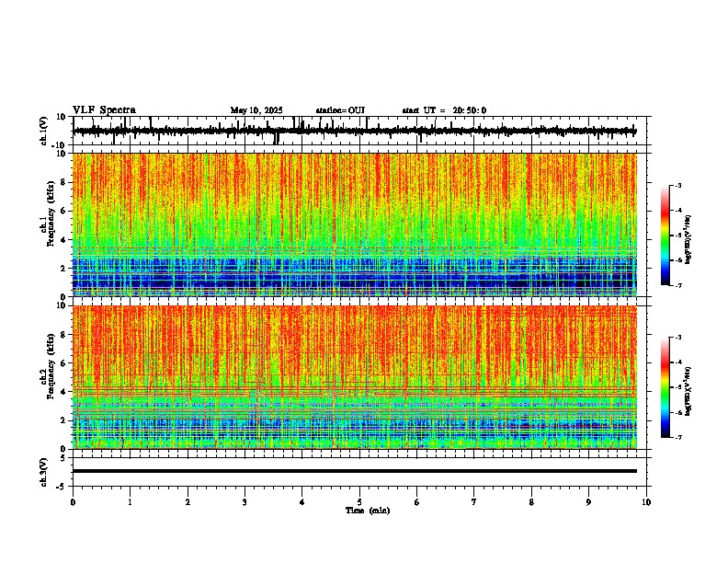Click the "-5" tick on ch.3(V) axis
Image resolution: width=728 pixels, height=563 pixels.
61,487
